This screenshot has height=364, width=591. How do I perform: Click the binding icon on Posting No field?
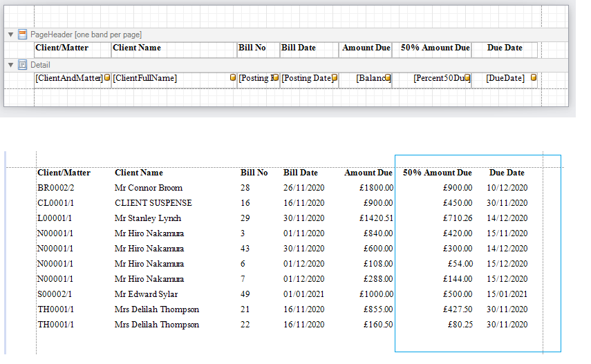tap(276, 77)
